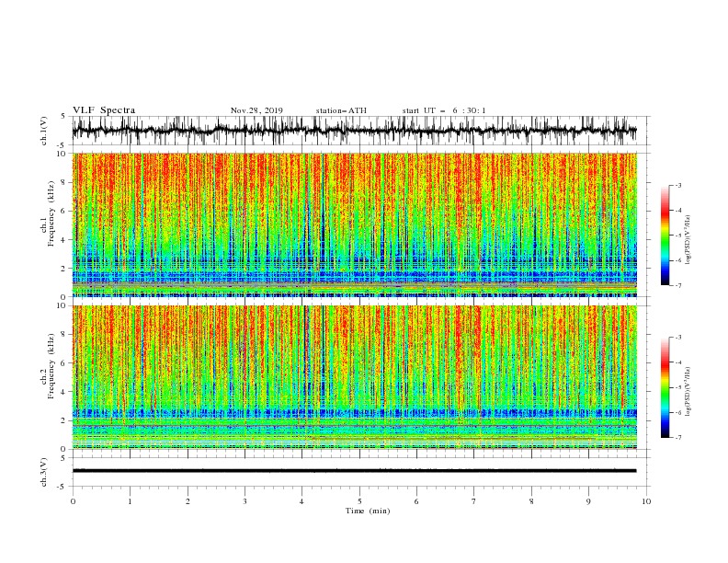
Task: Click the ch.2 frequency tick "4"
Action: click(x=63, y=392)
